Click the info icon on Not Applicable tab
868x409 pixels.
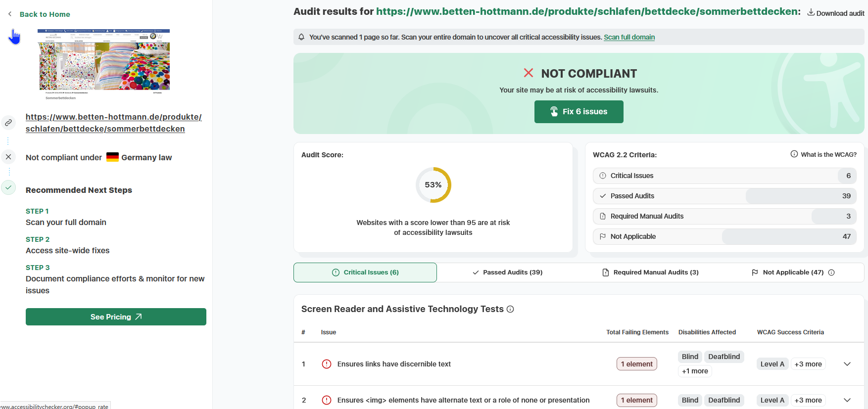point(831,273)
